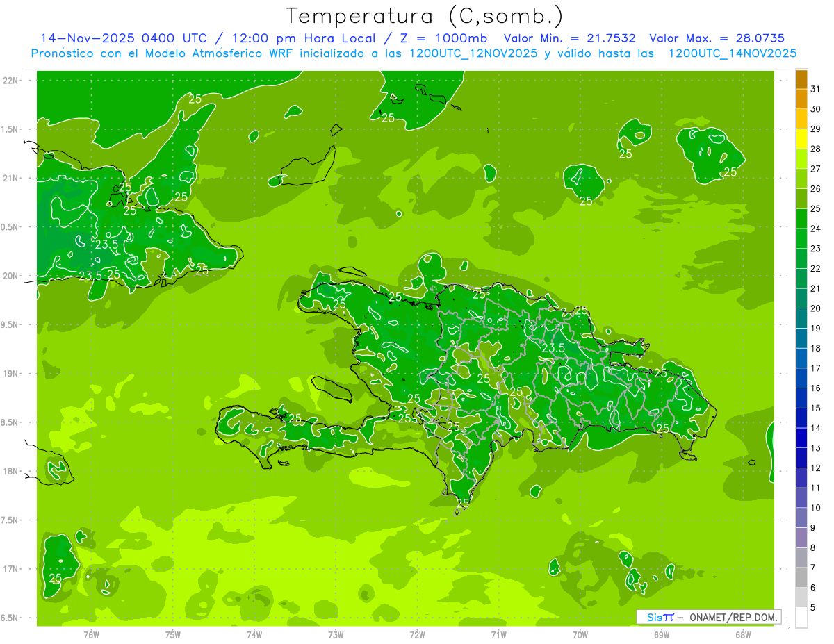Click the amber legend segment between 29 and 30
This screenshot has width=834, height=644.
click(801, 119)
